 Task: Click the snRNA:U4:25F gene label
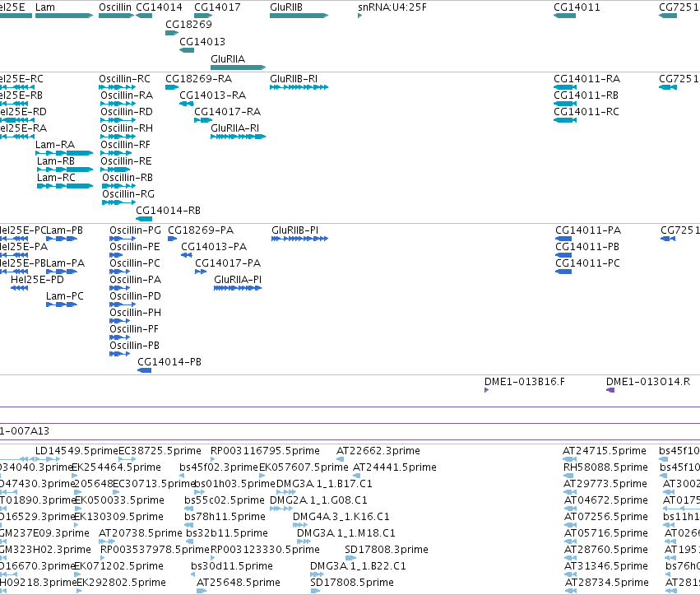[x=392, y=7]
